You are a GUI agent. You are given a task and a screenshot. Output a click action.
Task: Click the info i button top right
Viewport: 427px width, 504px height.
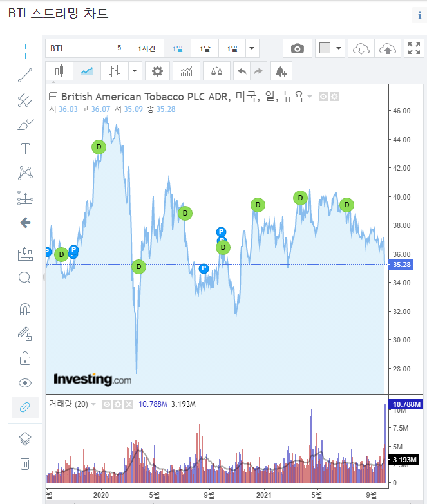coord(420,15)
